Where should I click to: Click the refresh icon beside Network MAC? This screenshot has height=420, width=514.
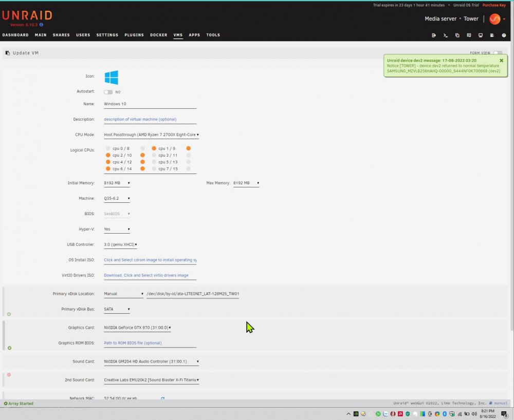[x=162, y=398]
